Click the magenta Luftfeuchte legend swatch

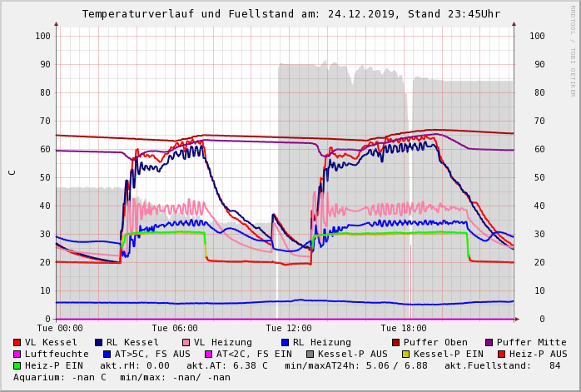(17, 354)
